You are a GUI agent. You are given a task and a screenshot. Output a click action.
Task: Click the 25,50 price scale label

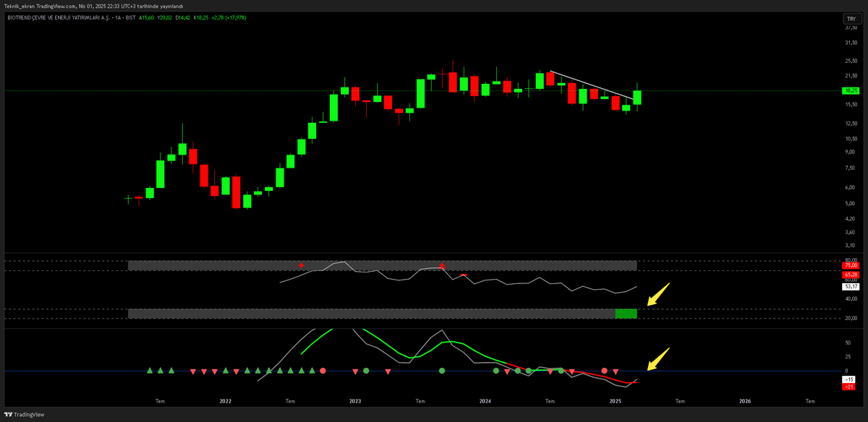[851, 61]
